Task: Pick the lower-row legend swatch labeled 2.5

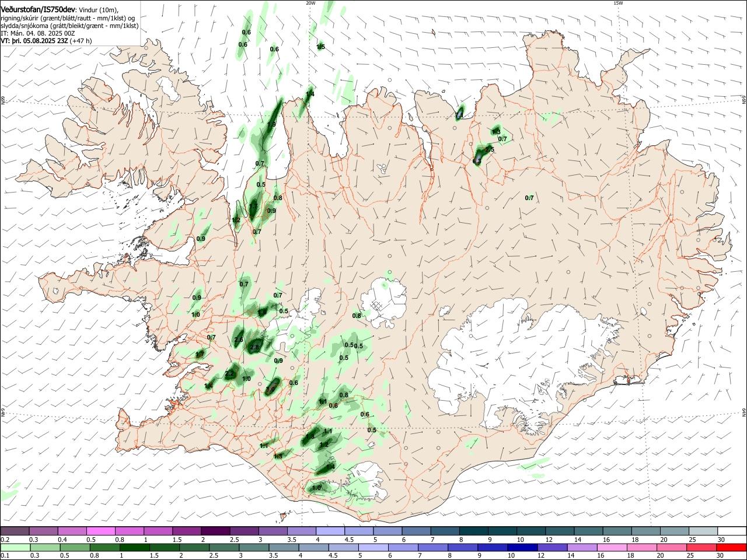Action: point(224,548)
